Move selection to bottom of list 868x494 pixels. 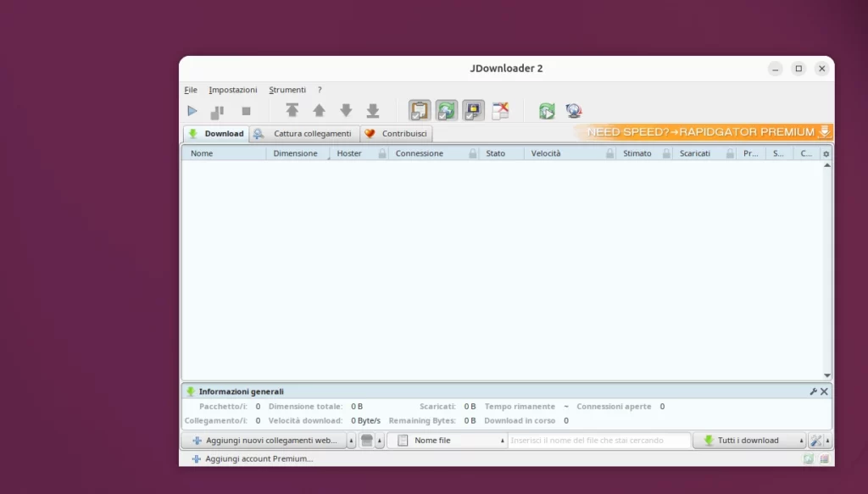tap(373, 111)
